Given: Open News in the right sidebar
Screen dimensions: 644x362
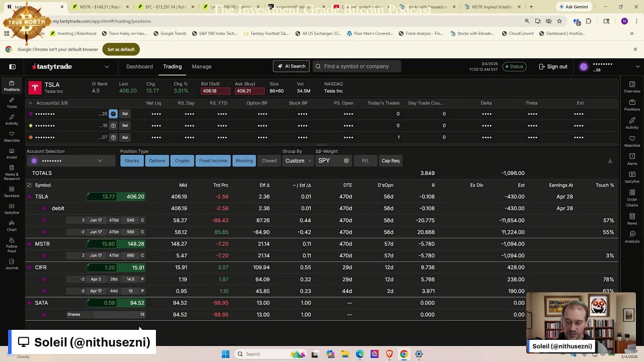Looking at the screenshot, I should 632,219.
